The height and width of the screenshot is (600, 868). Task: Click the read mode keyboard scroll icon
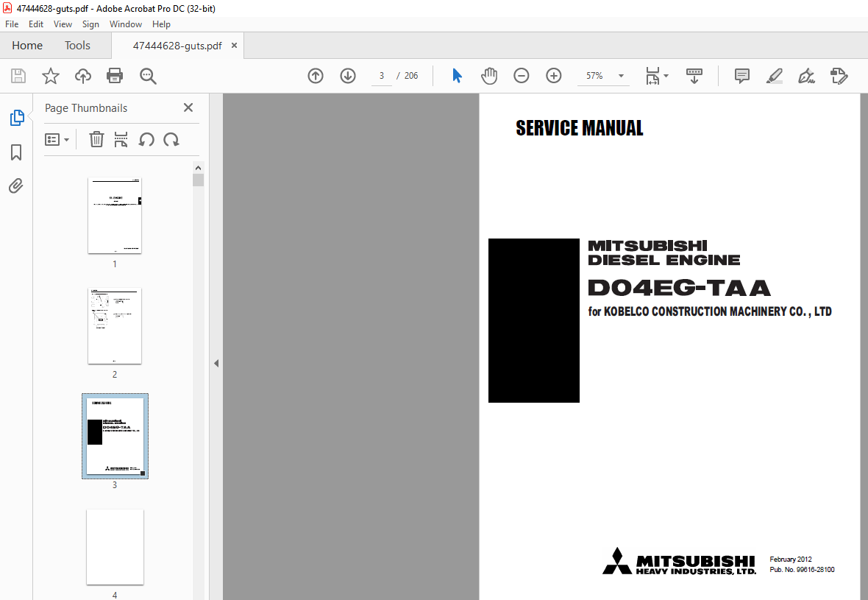point(694,76)
